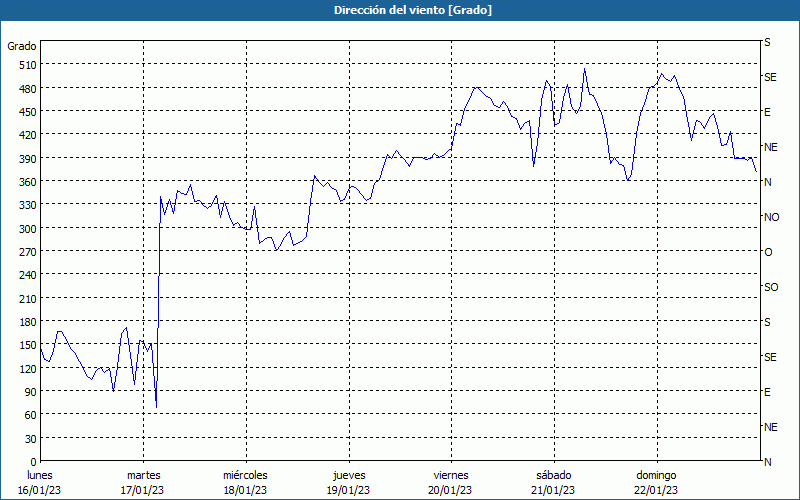The image size is (800, 500).
Task: Click the chart title 'Dirección del viento [Grado]'
Action: (x=413, y=10)
